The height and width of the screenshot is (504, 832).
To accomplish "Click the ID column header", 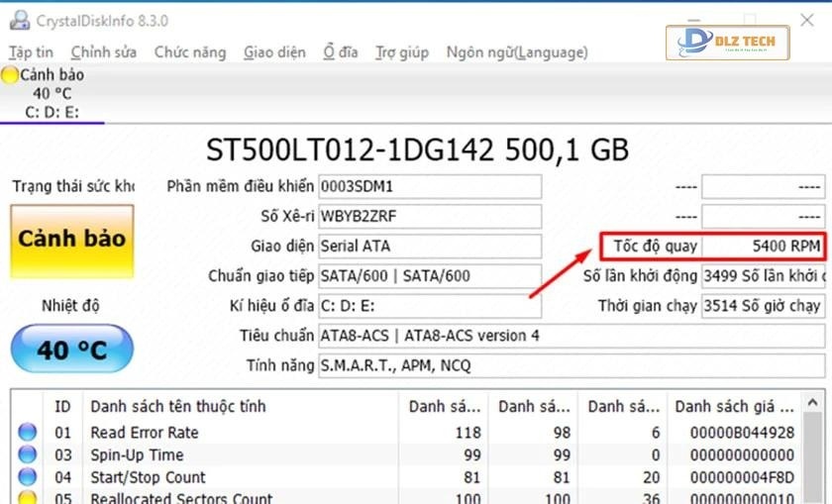I will click(x=62, y=406).
